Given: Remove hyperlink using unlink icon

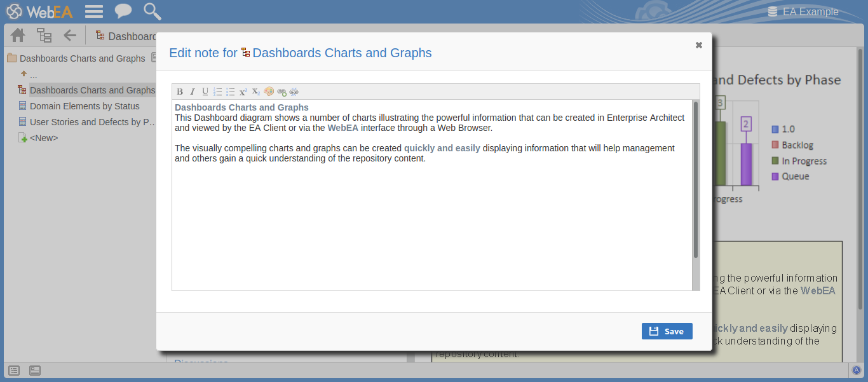Looking at the screenshot, I should click(294, 92).
